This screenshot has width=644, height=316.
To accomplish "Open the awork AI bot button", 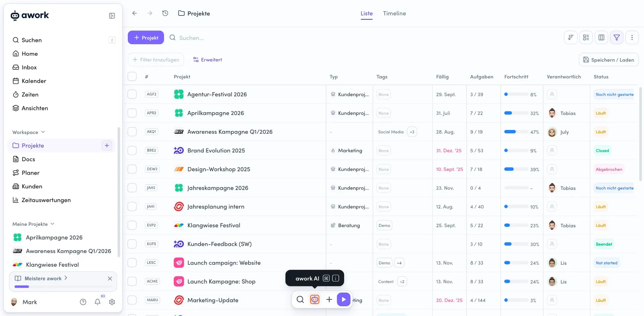I will click(x=315, y=299).
